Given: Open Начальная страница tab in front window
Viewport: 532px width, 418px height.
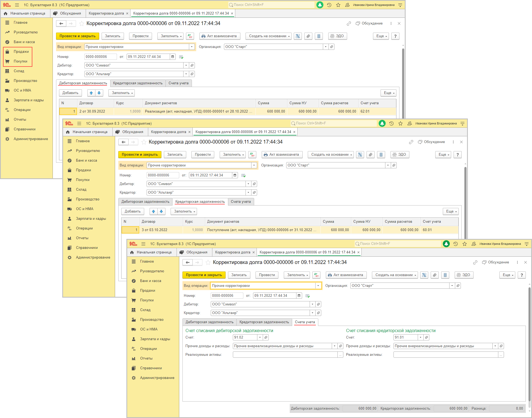Looking at the screenshot, I should coord(151,252).
